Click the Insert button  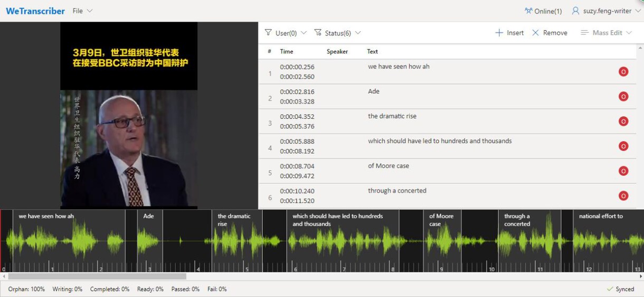coord(509,33)
